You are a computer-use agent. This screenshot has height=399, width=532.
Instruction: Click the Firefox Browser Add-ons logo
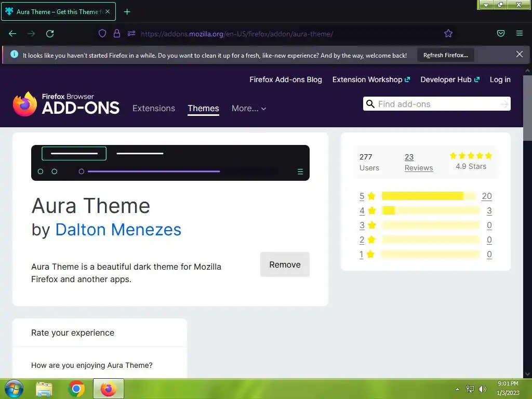[x=66, y=104]
